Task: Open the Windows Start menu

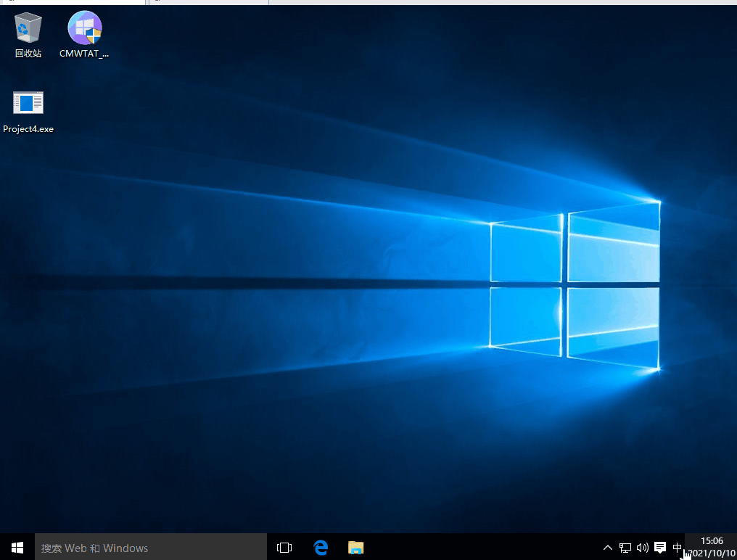Action: click(x=17, y=547)
